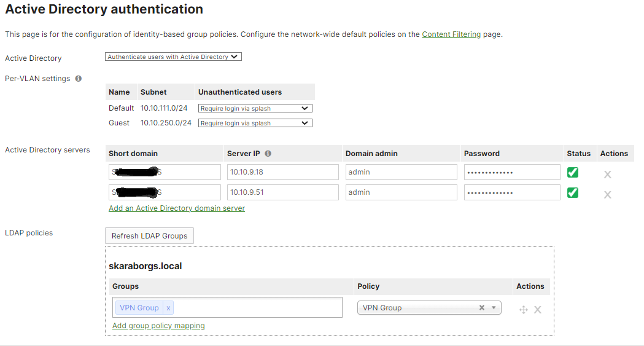Delete the 10.10.9.18 server row
The width and height of the screenshot is (644, 346).
coord(607,175)
